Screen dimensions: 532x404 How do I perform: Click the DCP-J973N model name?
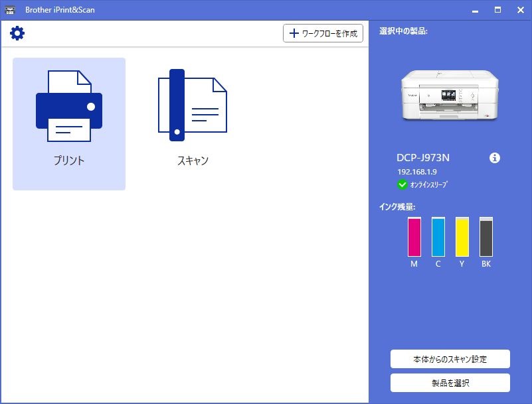point(423,158)
